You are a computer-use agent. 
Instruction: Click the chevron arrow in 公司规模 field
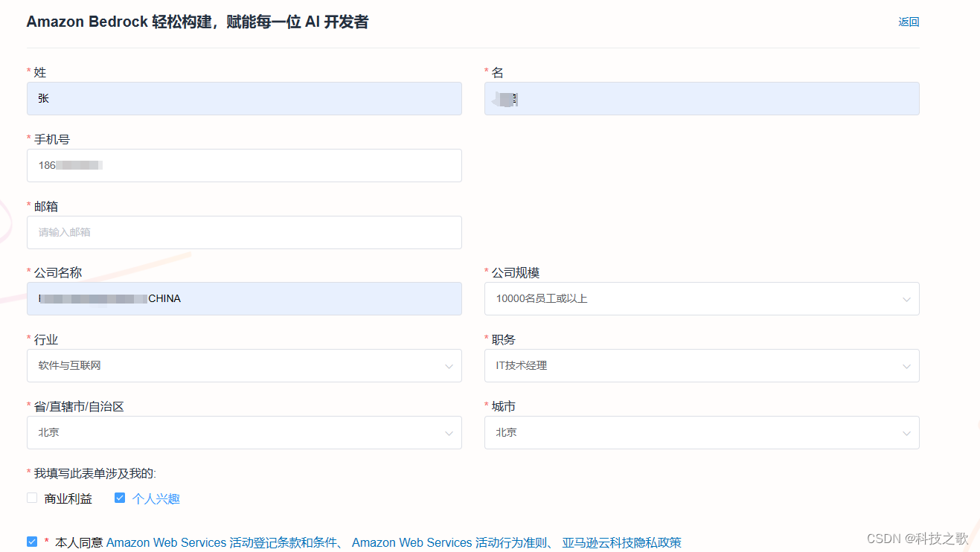pos(906,299)
